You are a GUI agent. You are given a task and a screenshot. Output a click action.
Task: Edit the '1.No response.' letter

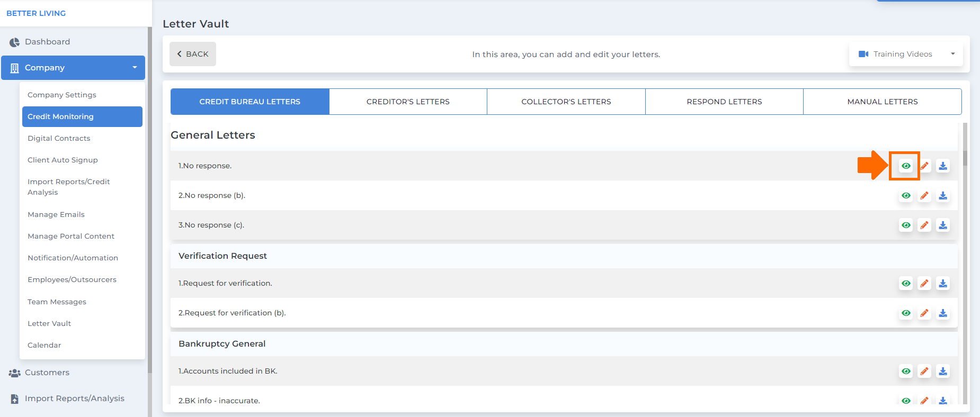click(924, 166)
